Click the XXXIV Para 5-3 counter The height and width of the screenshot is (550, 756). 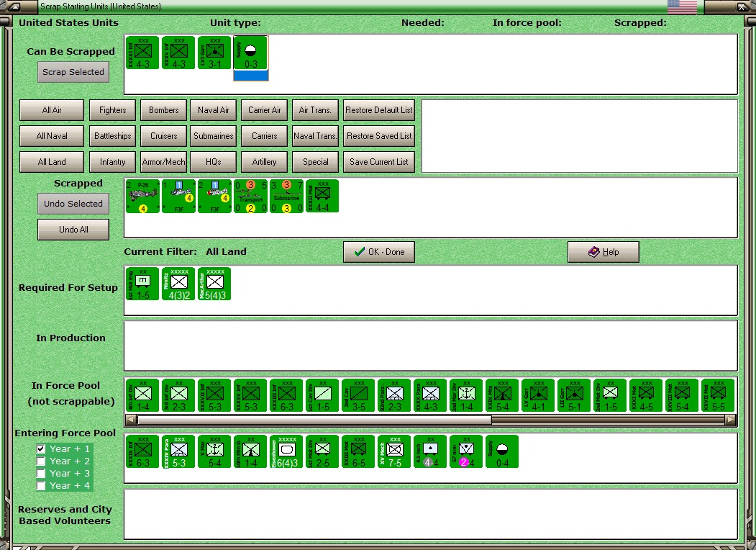point(178,451)
